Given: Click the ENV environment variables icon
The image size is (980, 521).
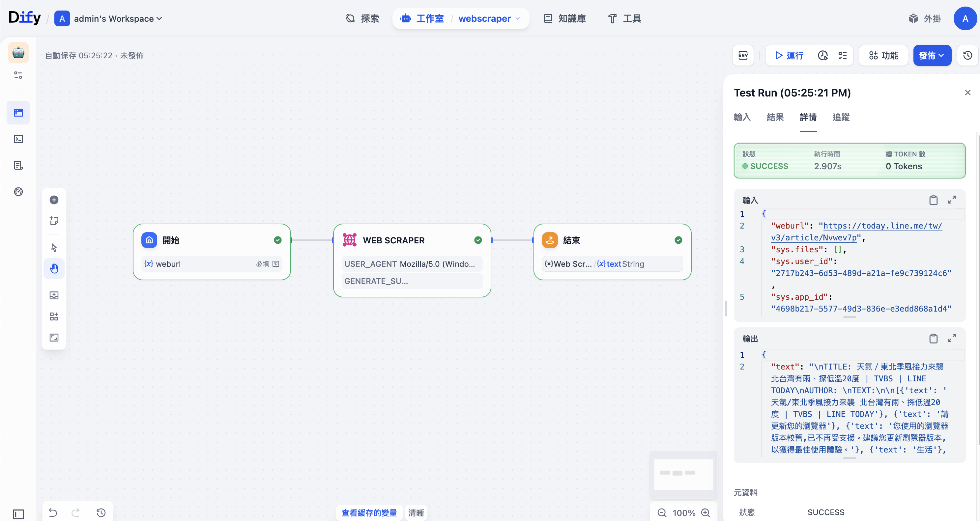Looking at the screenshot, I should tap(743, 56).
